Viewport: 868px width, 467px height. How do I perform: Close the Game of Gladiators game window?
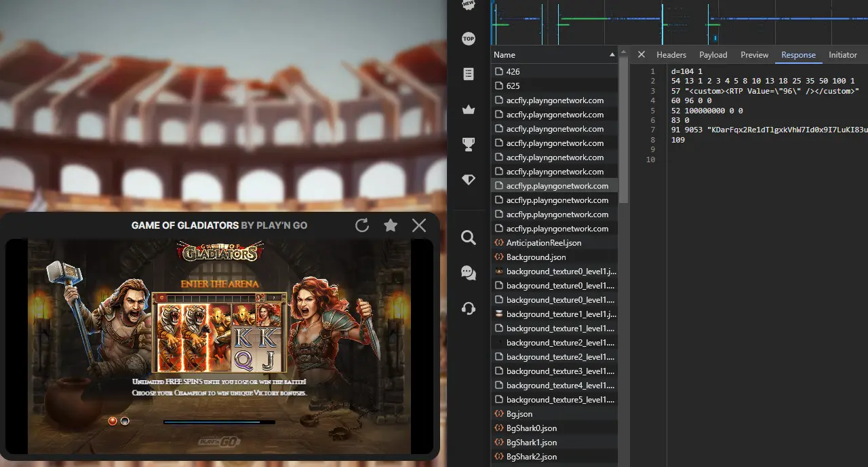click(x=419, y=225)
